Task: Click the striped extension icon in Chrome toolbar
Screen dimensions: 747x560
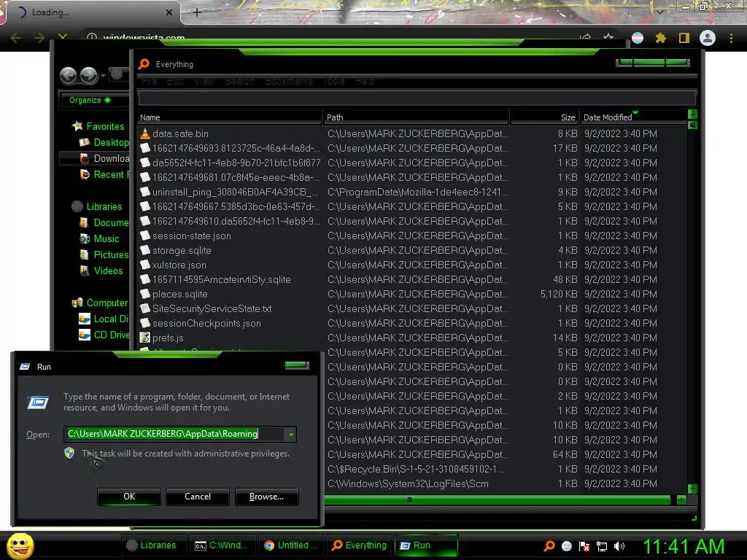Action: pyautogui.click(x=638, y=38)
